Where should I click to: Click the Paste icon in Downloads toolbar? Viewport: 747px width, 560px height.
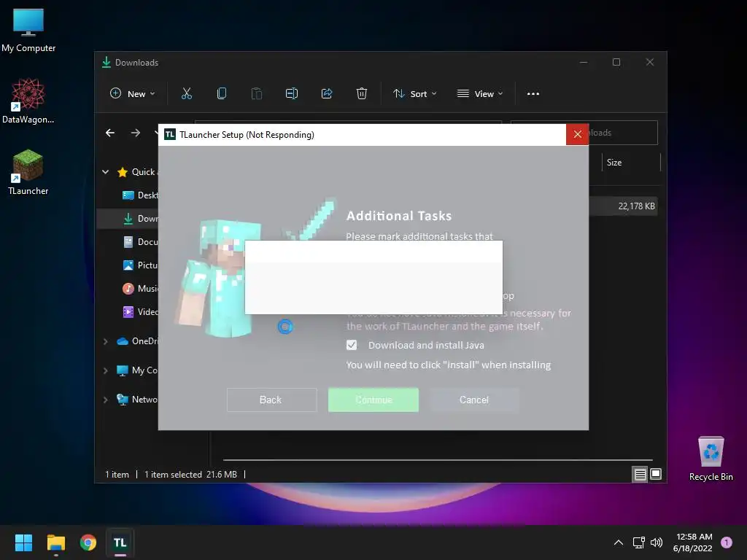(256, 94)
